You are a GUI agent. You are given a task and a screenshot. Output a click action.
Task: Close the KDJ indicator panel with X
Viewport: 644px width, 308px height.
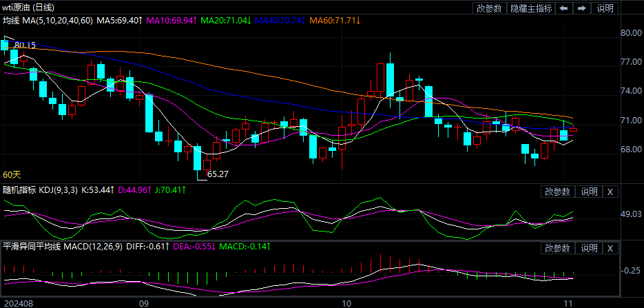pyautogui.click(x=610, y=191)
